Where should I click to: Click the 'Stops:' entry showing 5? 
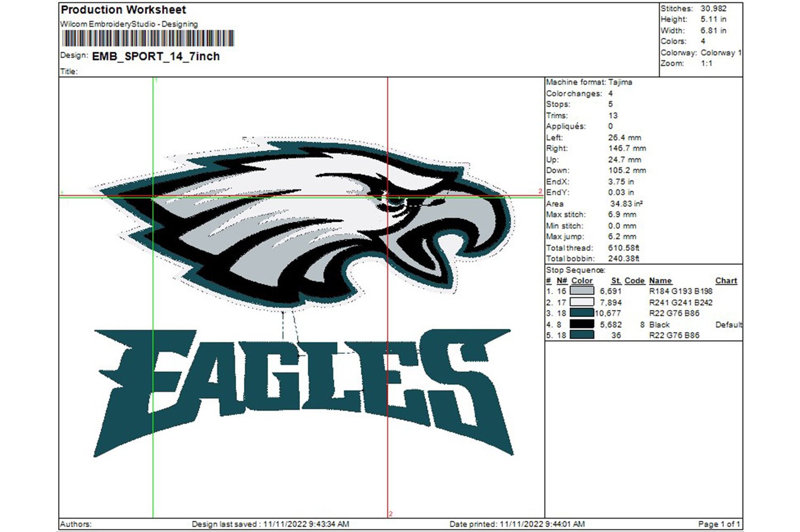point(579,104)
